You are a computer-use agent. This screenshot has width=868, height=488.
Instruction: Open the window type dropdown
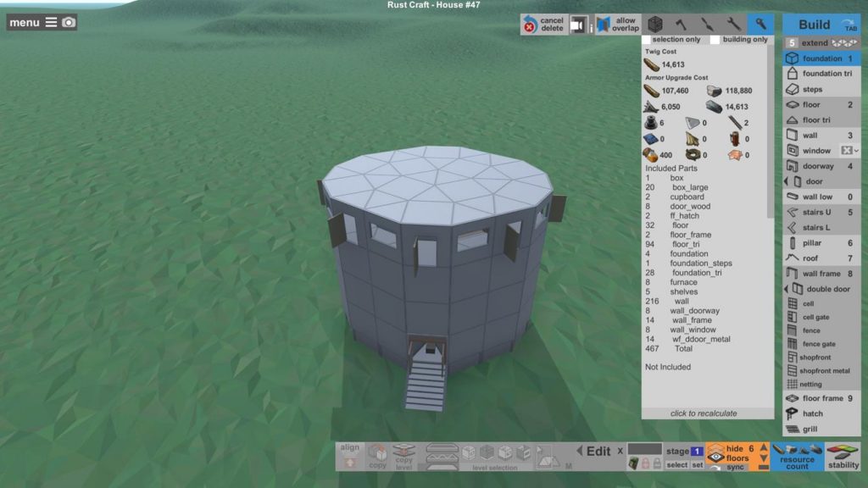(849, 151)
